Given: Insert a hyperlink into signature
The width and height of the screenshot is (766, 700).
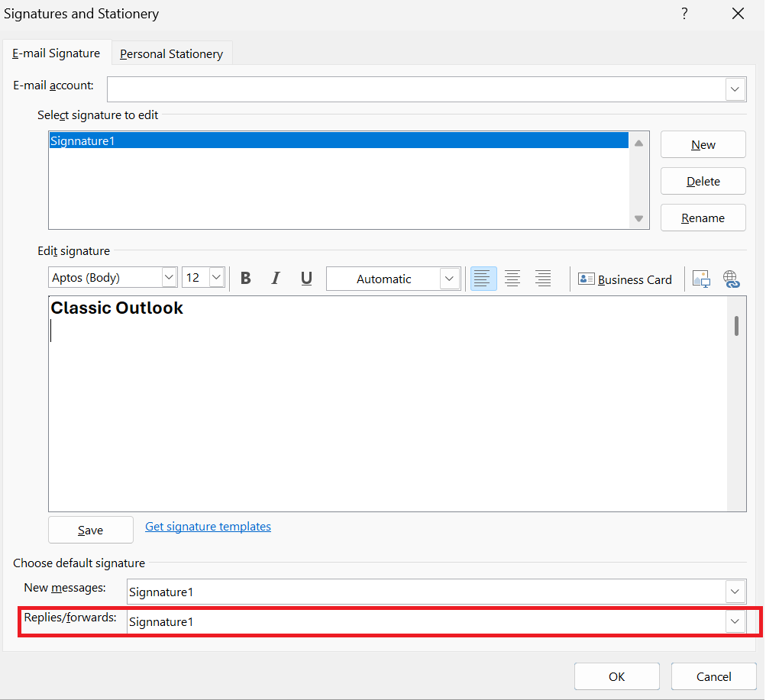Looking at the screenshot, I should pos(731,279).
